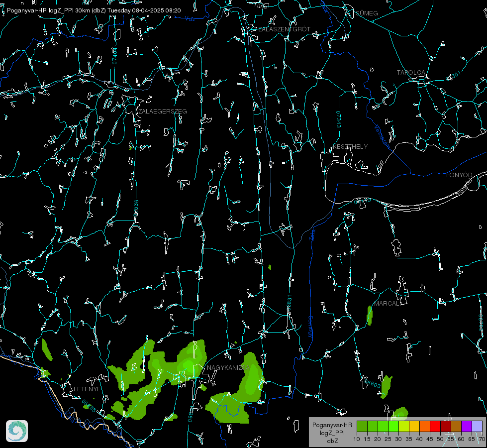The height and width of the screenshot is (448, 487).
Task: Click the SÜMEG town label
Action: click(x=367, y=13)
